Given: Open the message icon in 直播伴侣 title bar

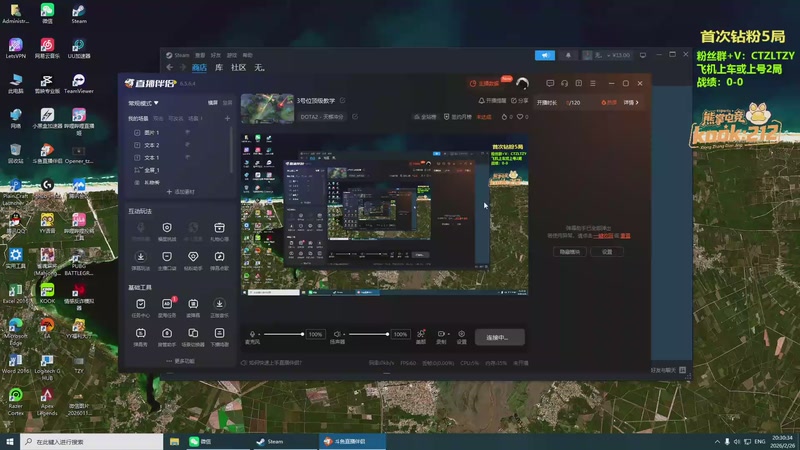Looking at the screenshot, I should (x=550, y=83).
